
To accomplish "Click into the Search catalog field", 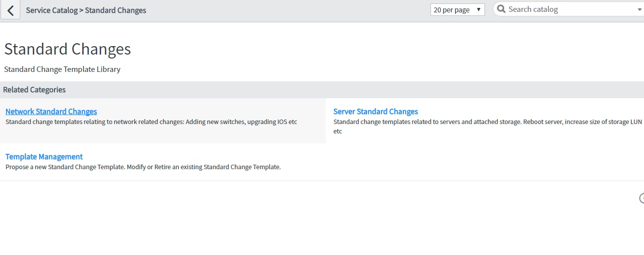I will coord(570,9).
